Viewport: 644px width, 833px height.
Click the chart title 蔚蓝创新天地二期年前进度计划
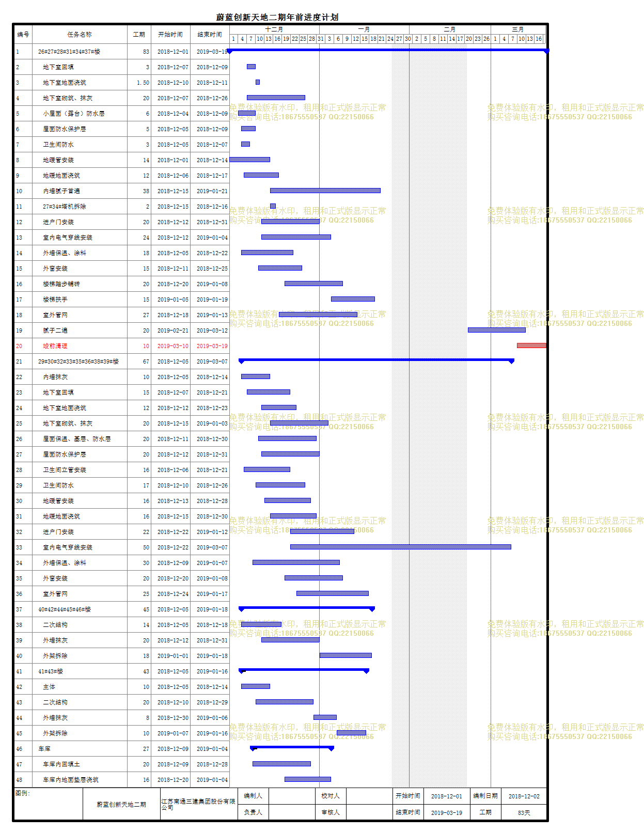tap(277, 17)
